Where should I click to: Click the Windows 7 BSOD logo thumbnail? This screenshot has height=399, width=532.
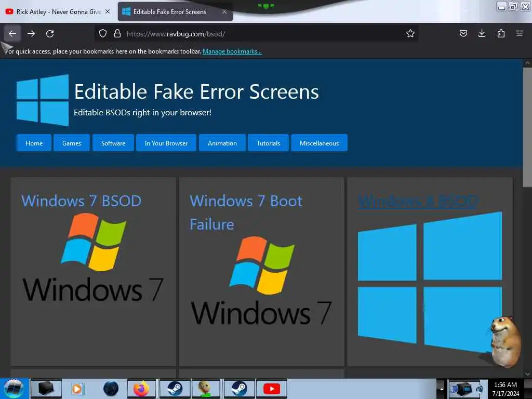pos(93,258)
